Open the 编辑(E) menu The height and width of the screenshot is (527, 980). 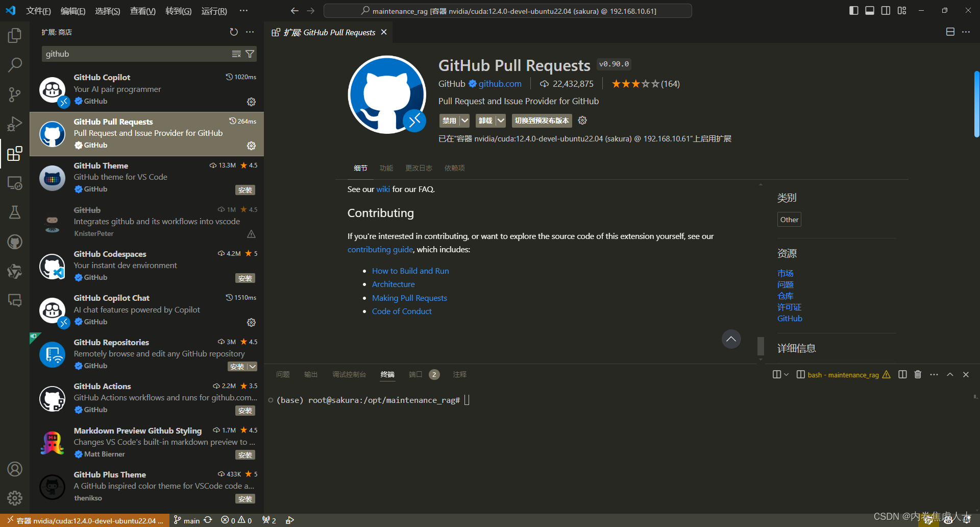pyautogui.click(x=73, y=11)
